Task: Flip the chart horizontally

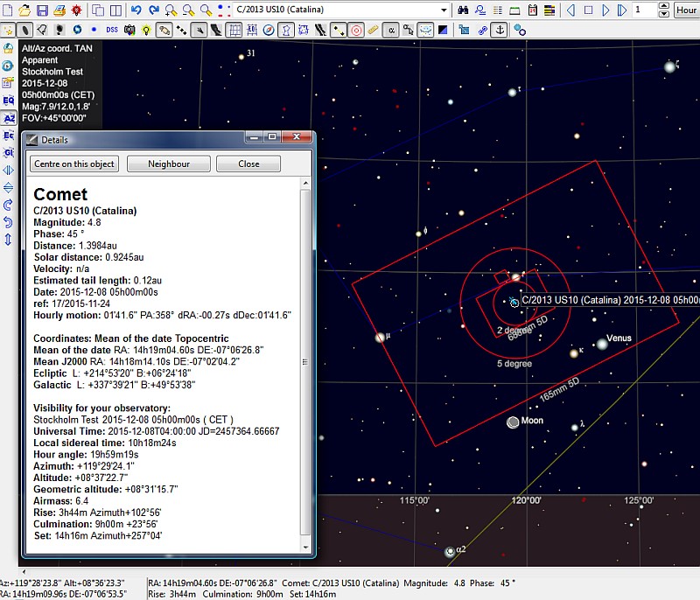Action: click(x=8, y=170)
